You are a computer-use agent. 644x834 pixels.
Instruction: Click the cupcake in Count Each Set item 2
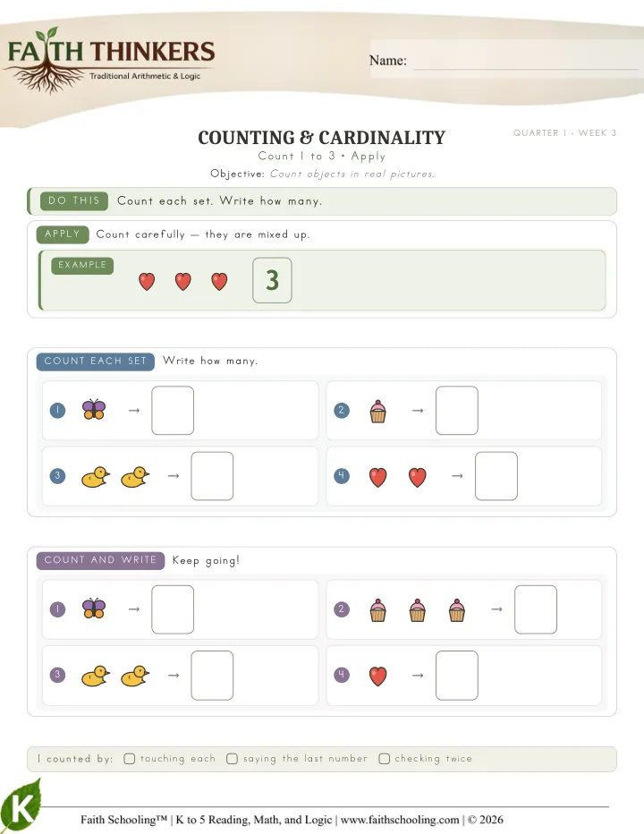pos(377,411)
